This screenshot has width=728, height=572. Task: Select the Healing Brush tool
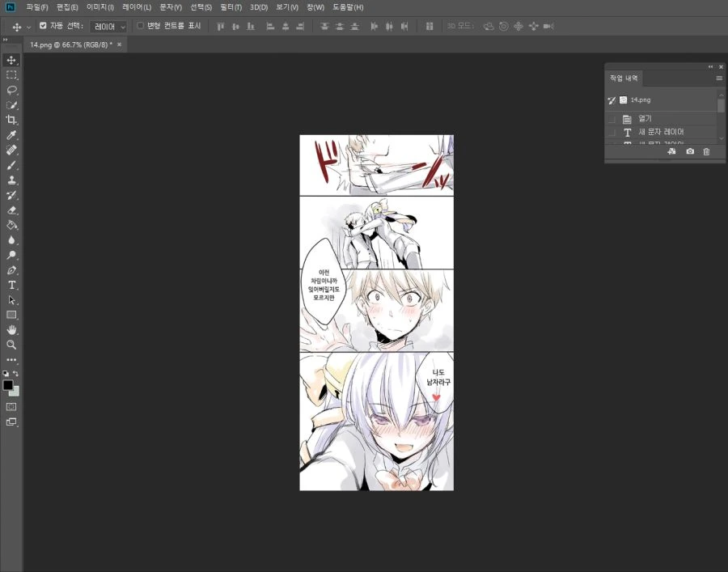(11, 150)
